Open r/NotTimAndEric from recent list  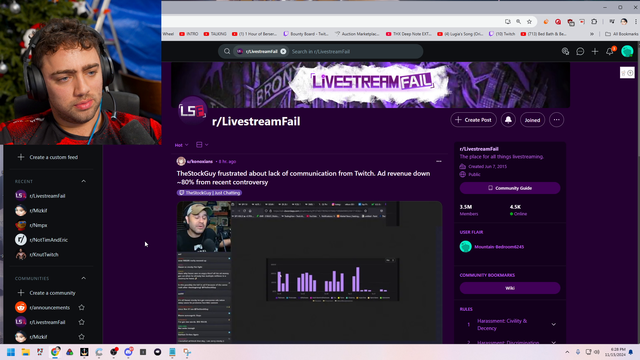[48, 240]
